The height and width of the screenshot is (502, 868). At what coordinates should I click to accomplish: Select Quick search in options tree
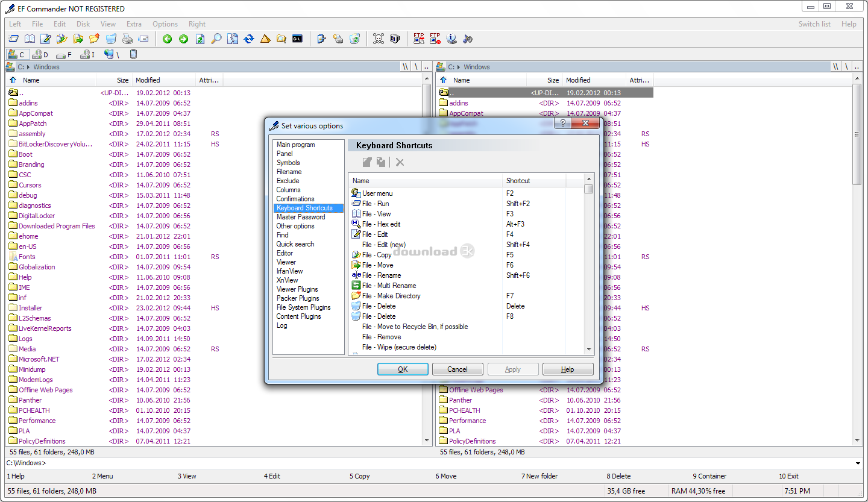[x=295, y=244]
